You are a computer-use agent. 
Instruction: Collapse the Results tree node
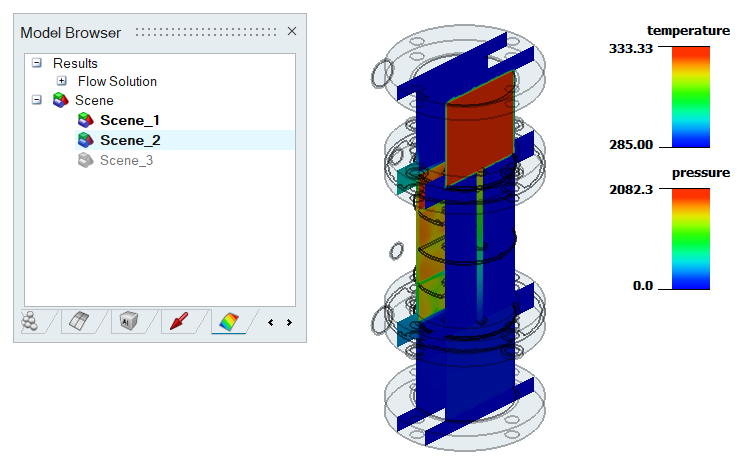37,63
